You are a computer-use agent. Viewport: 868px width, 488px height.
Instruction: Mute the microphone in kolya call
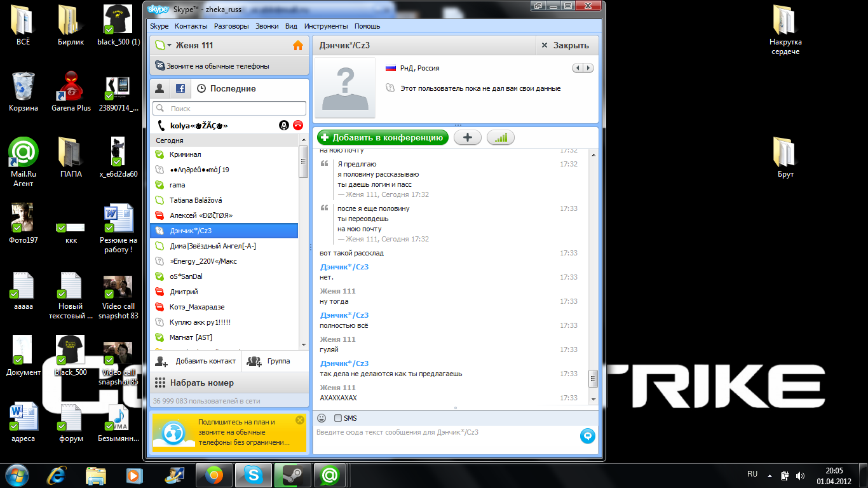click(284, 125)
